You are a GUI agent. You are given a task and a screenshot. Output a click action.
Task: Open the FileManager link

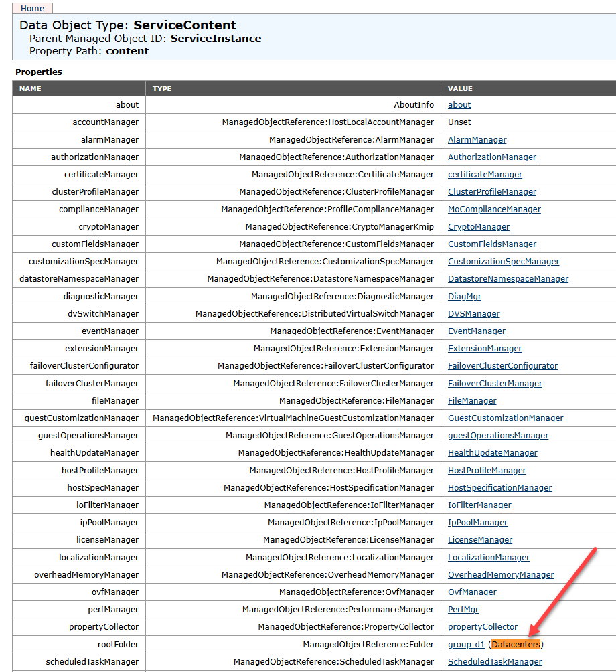[x=472, y=401]
